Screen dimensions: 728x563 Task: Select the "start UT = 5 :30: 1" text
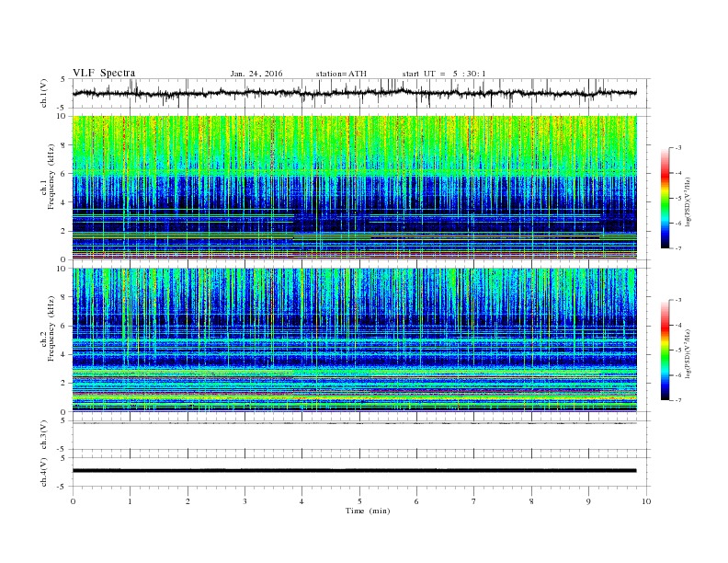[444, 74]
